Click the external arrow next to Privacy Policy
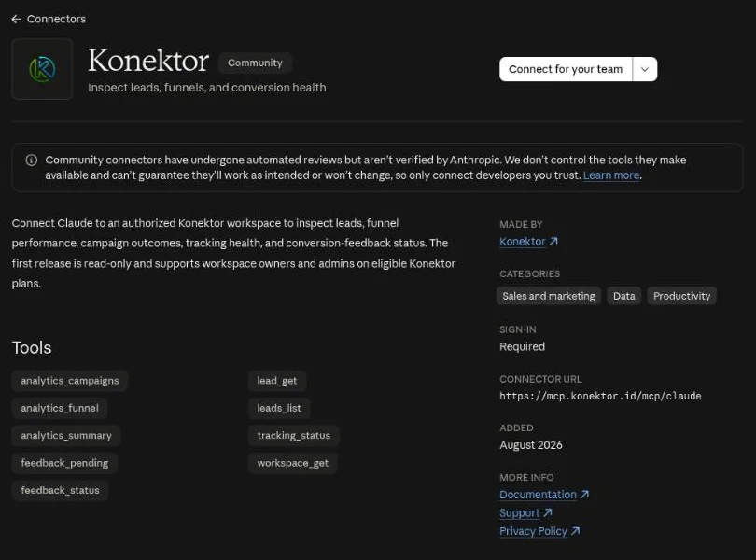This screenshot has width=756, height=560. [x=575, y=531]
